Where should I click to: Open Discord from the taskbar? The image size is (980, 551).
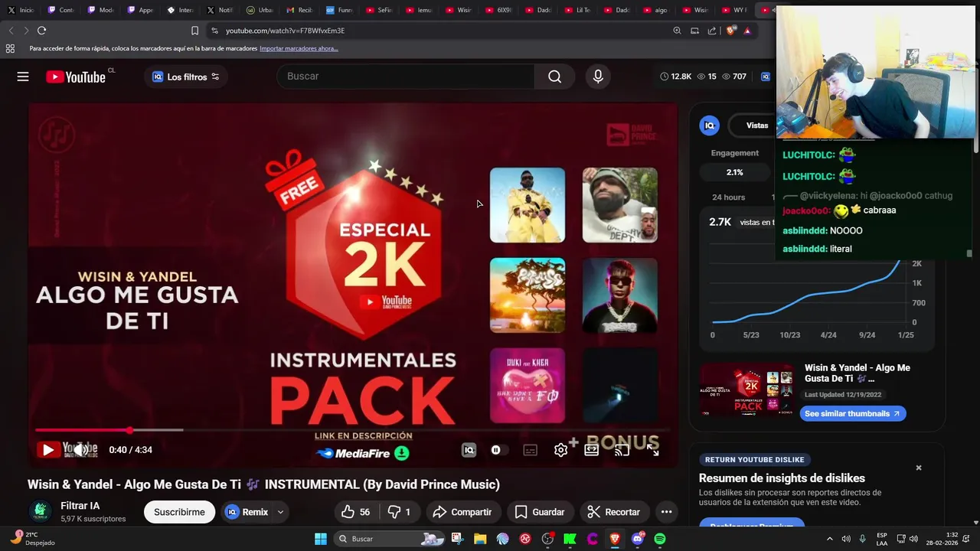coord(638,539)
